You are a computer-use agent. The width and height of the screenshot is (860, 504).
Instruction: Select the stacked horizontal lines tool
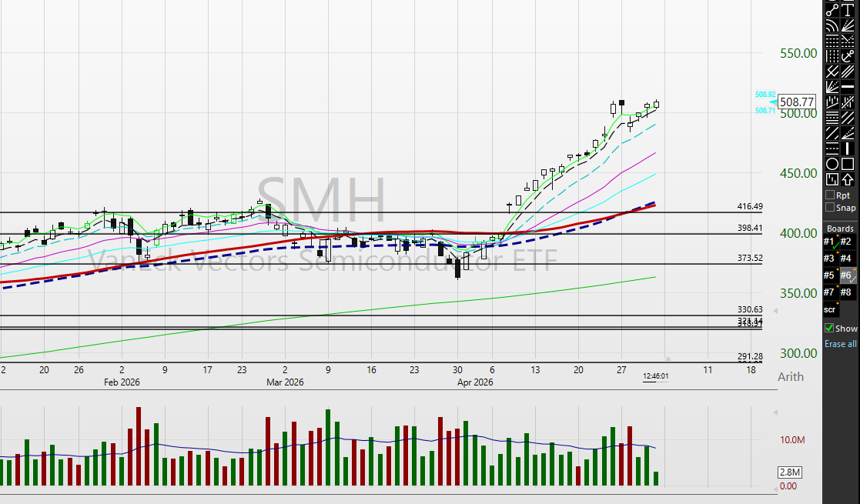pyautogui.click(x=832, y=118)
